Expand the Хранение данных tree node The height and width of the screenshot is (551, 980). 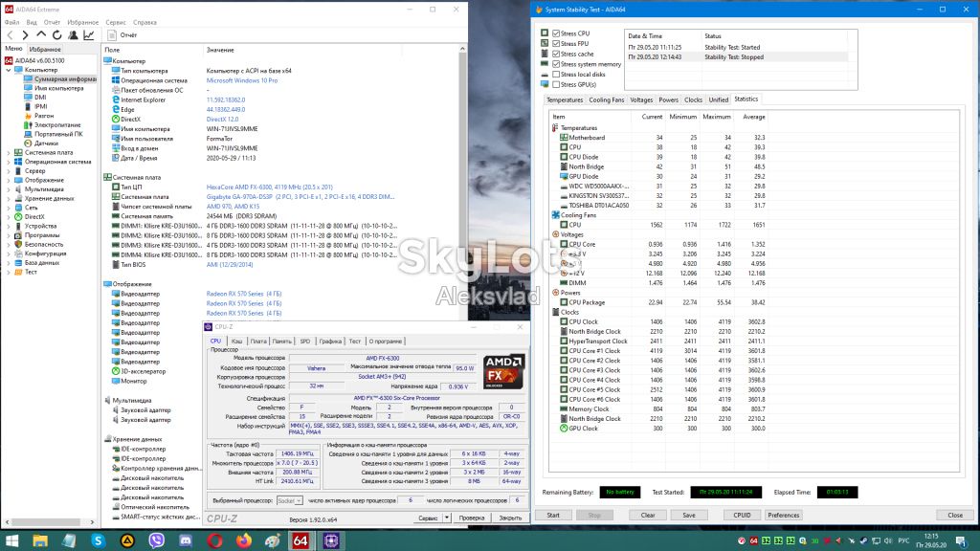pyautogui.click(x=9, y=199)
